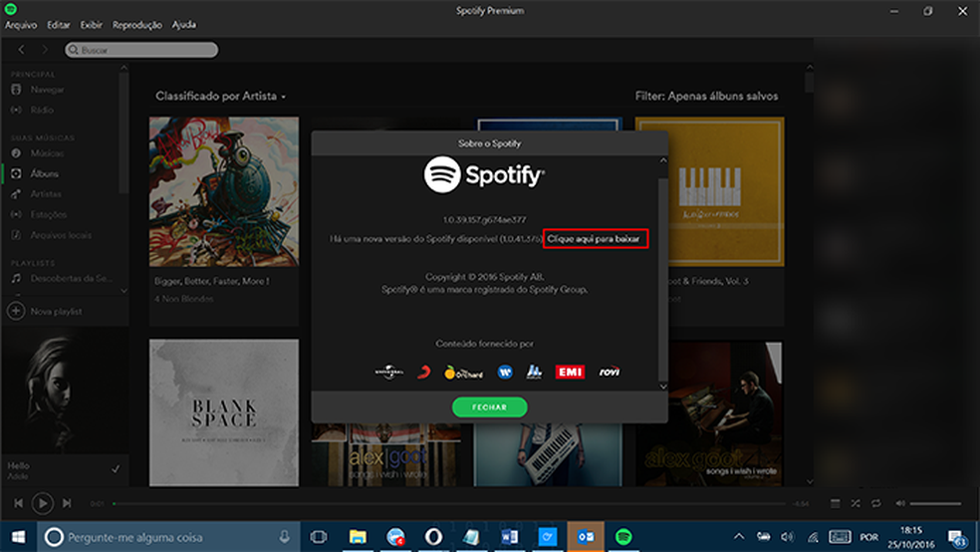Open the Arquivo menu
The image size is (980, 552).
[21, 25]
